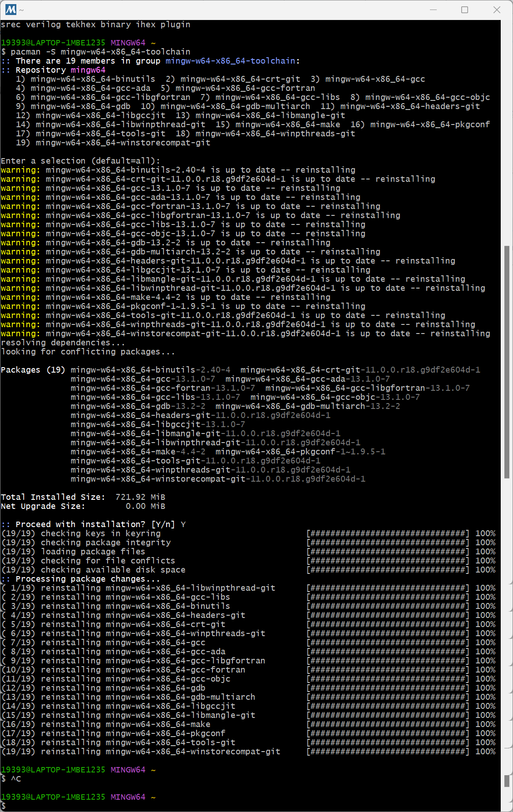This screenshot has width=513, height=812.
Task: Click warning line for binutils-2.40-4
Action: tap(178, 170)
